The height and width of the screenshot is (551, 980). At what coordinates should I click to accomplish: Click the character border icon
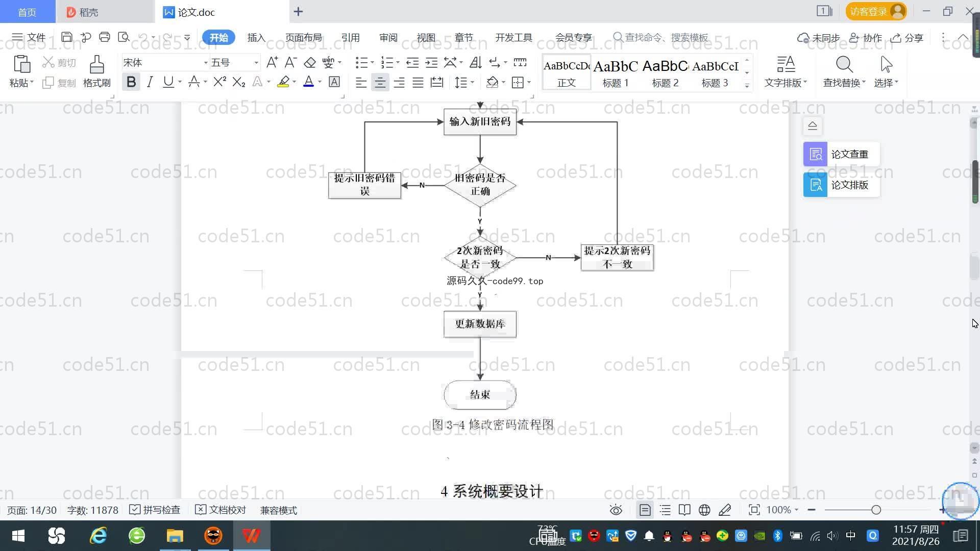point(334,82)
